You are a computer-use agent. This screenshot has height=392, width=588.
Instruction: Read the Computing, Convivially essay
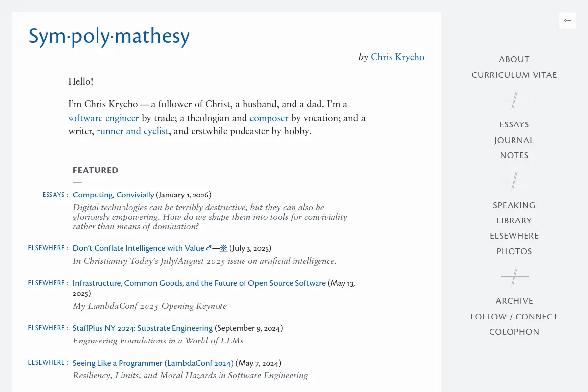click(113, 195)
